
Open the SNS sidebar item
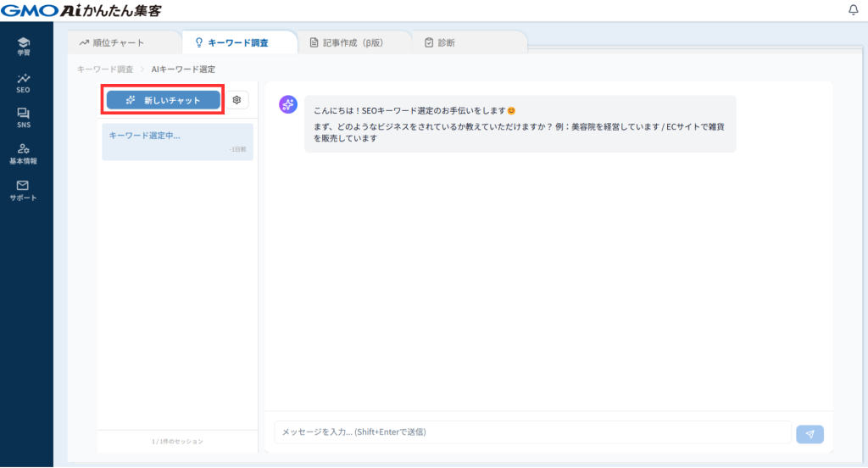(23, 118)
